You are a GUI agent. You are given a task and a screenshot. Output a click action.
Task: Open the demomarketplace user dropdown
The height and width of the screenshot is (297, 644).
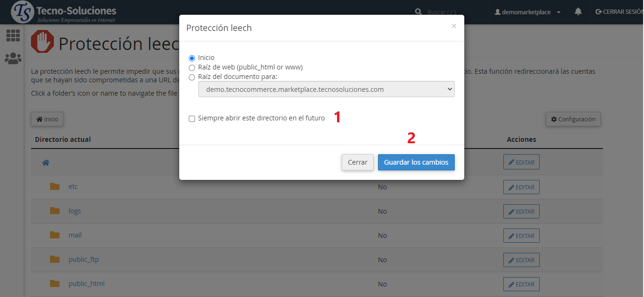tap(528, 12)
